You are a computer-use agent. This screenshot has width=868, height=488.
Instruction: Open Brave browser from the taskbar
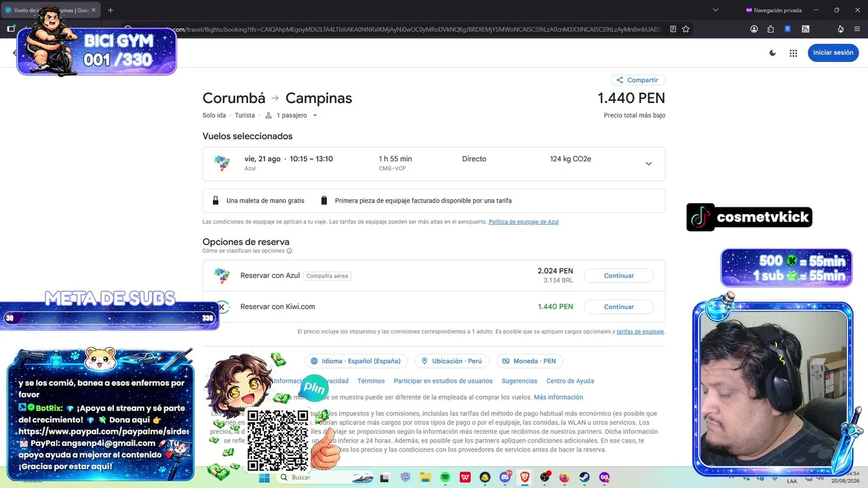click(525, 478)
